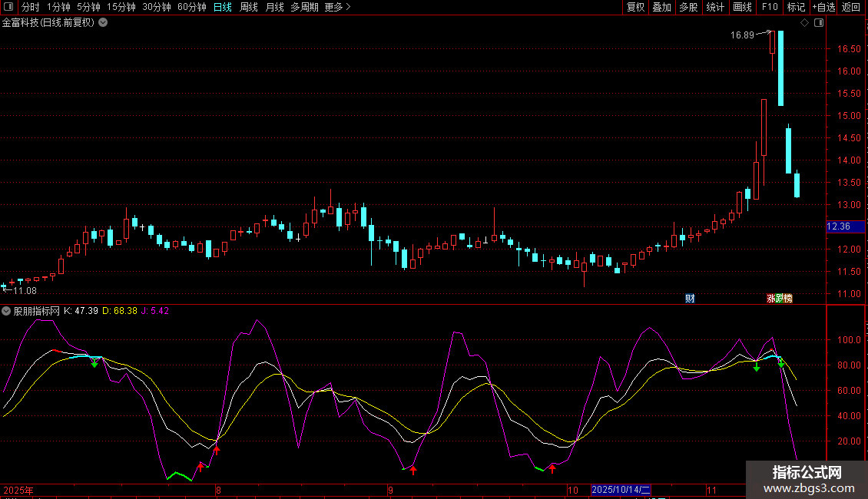868x499 pixels.
Task: Select the 60分钟 period tab
Action: 191,7
